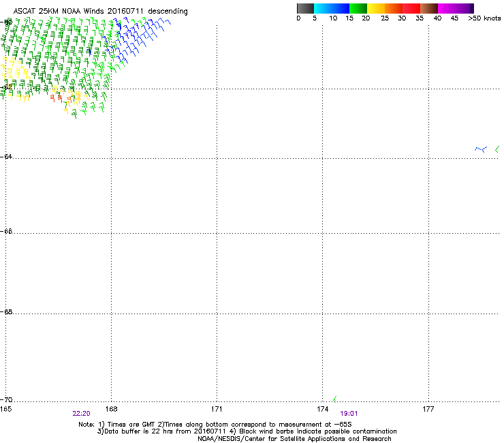Viewport: 504px width, 443px height.
Task: Click latitude label '-70'
Action: click(x=6, y=399)
